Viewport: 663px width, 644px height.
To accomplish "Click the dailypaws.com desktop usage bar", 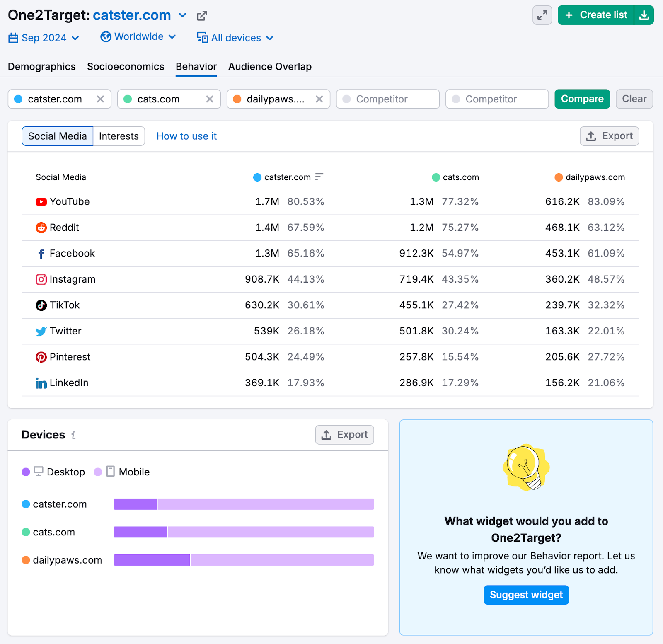I will coord(151,560).
